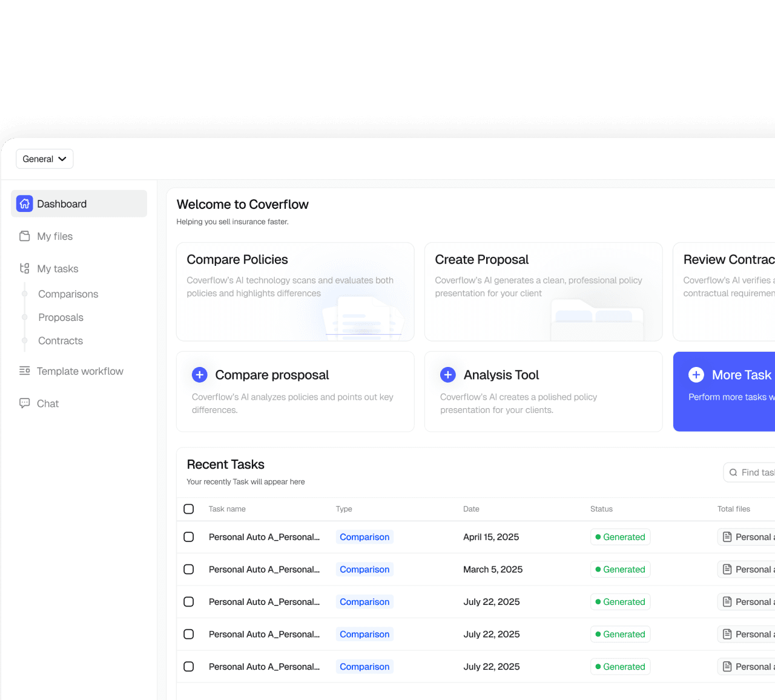Viewport: 775px width, 700px height.
Task: Click the My files folder icon
Action: point(25,236)
